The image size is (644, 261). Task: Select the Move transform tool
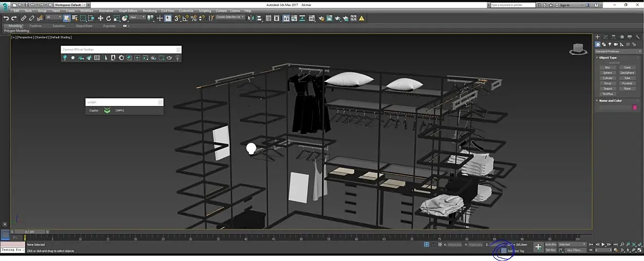coord(100,18)
